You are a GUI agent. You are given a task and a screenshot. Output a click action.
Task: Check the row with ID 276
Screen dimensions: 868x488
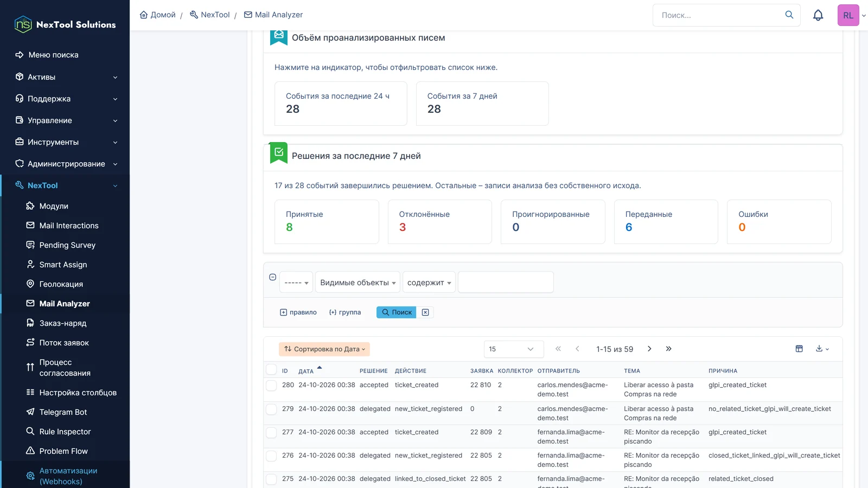point(271,456)
